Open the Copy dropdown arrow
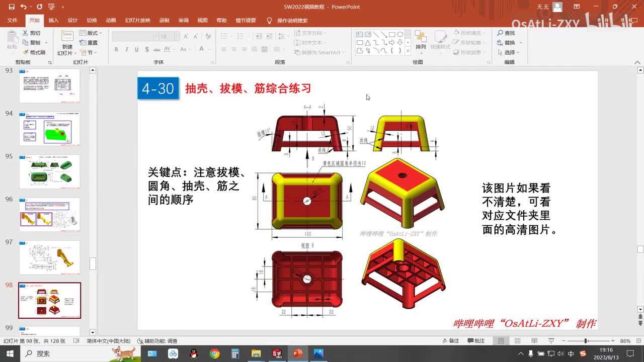Screen dimensions: 644x362 pos(46,43)
